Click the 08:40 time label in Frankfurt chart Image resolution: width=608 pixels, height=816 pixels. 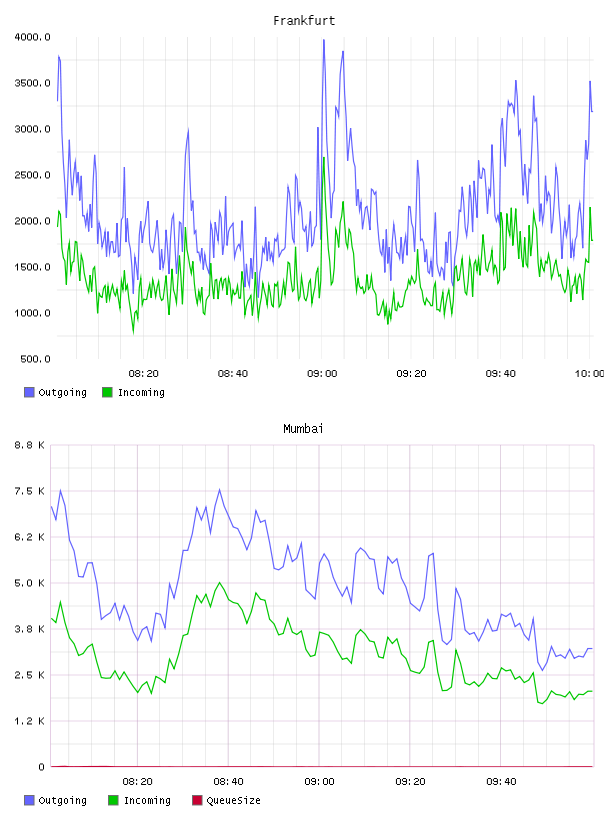[x=233, y=374]
